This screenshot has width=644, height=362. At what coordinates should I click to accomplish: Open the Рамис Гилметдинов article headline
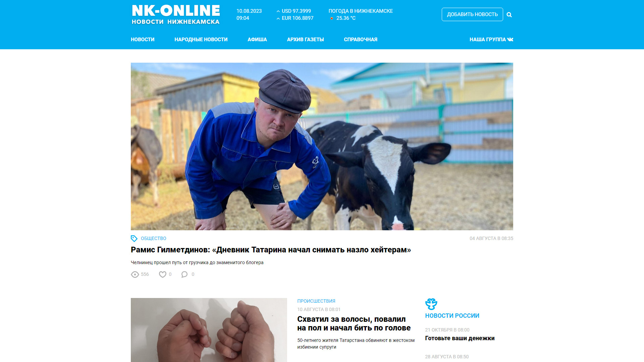[271, 250]
